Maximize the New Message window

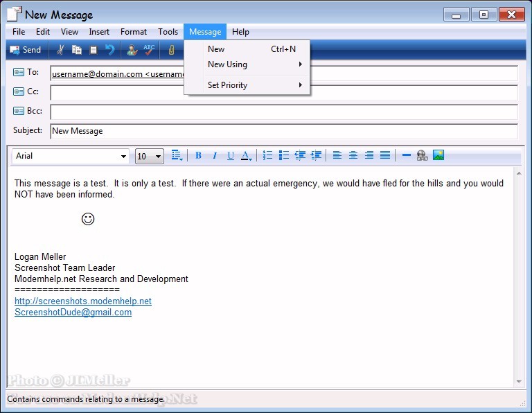click(484, 15)
